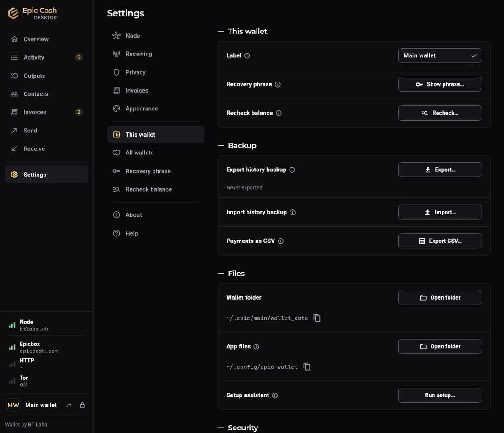Click the Node btlabs.uk status entry
This screenshot has height=433, width=504.
47,325
